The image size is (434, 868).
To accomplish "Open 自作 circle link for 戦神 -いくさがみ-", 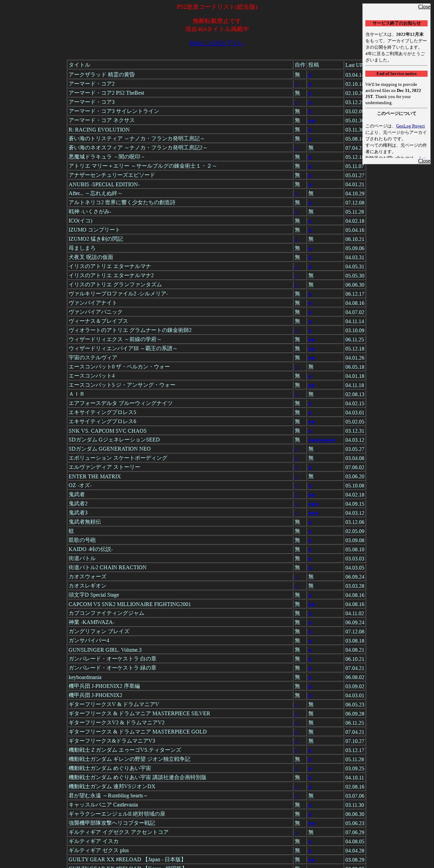I will (x=296, y=212).
